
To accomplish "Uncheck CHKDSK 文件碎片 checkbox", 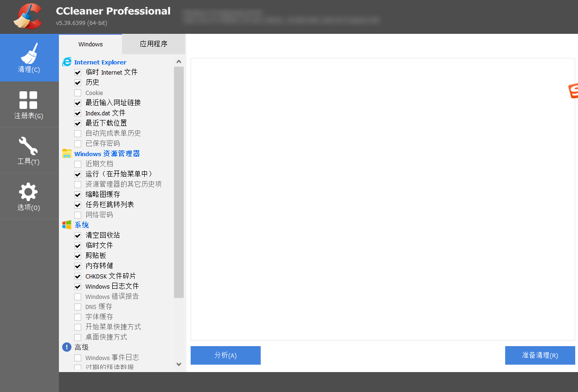I will [77, 277].
